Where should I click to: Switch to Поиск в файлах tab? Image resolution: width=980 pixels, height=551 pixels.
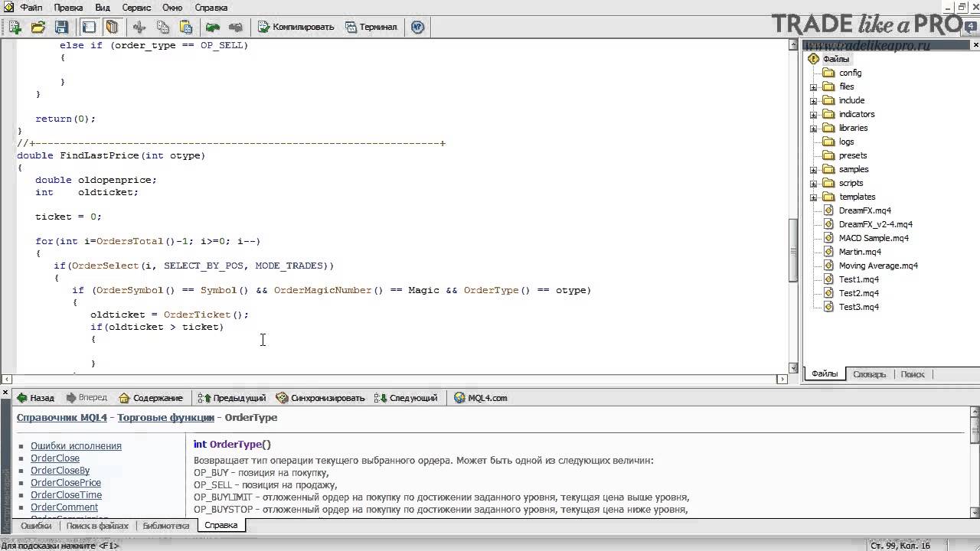pos(97,526)
